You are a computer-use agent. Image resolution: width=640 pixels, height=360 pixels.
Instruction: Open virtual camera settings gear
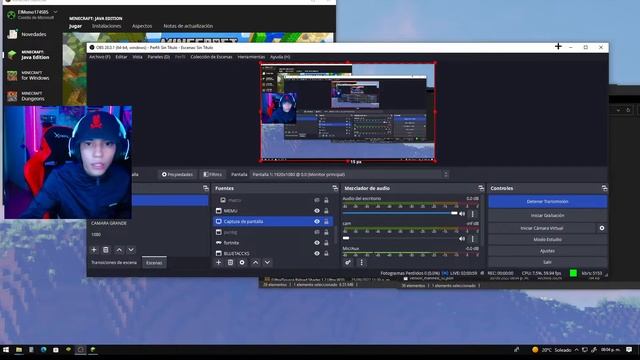point(602,228)
